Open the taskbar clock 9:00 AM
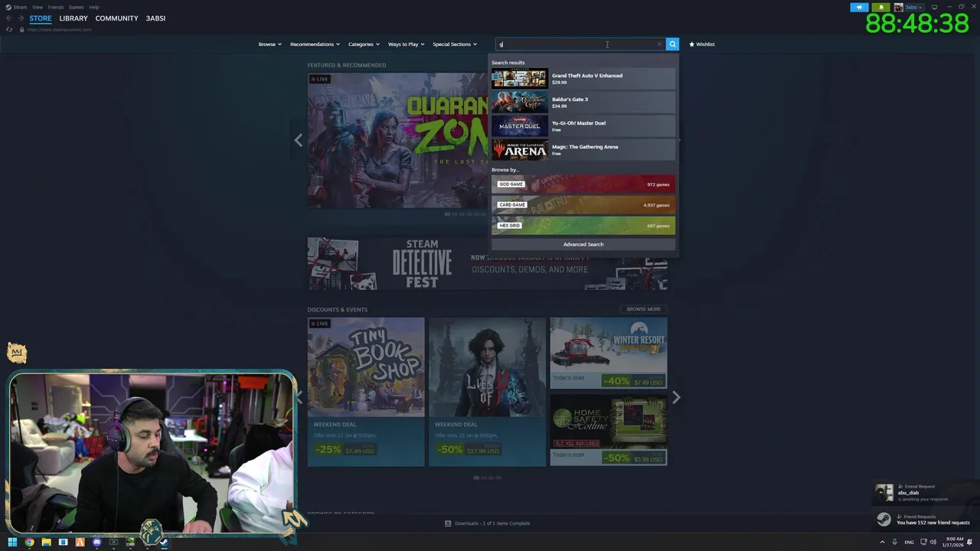The height and width of the screenshot is (551, 980). [954, 542]
